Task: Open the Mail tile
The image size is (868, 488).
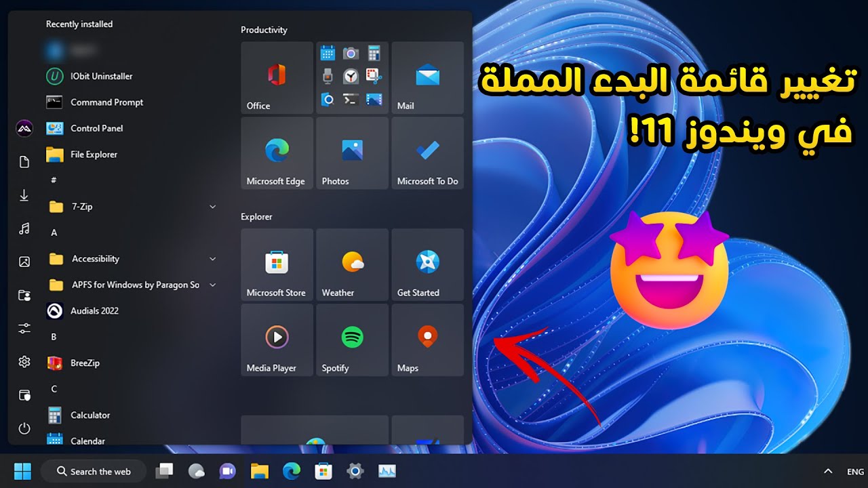Action: [x=427, y=77]
